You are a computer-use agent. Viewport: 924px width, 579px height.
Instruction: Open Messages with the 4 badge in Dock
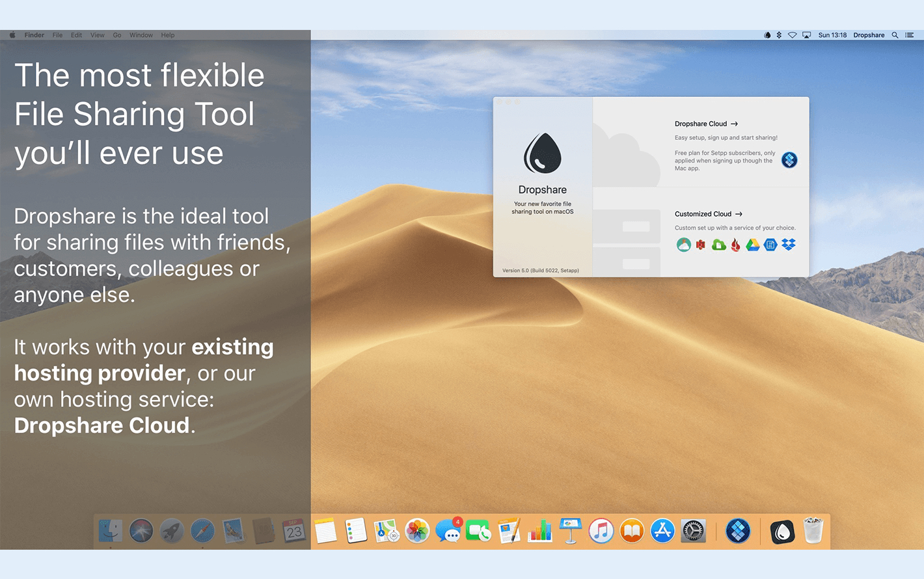click(448, 532)
